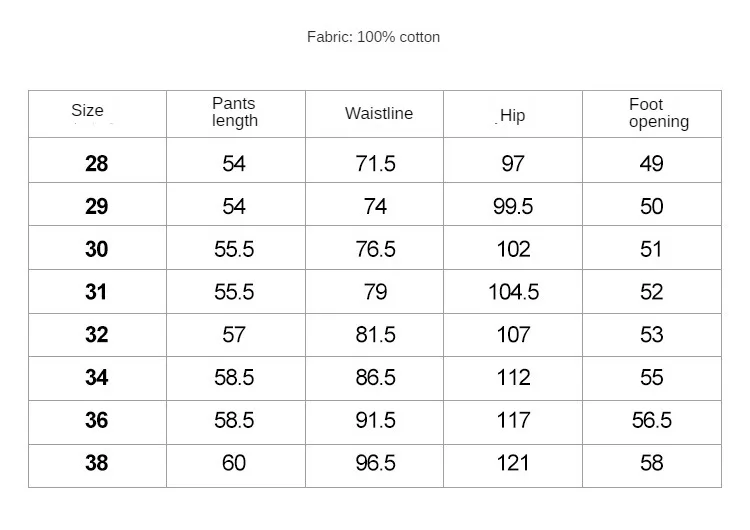
Task: Click the 56.5 foot opening cell
Action: coord(651,421)
